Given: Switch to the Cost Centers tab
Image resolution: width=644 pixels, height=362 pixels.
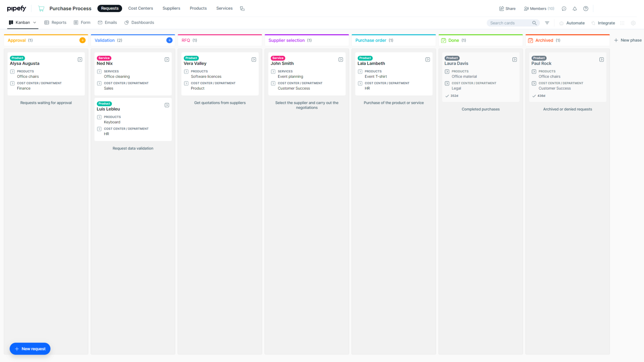Looking at the screenshot, I should click(140, 8).
